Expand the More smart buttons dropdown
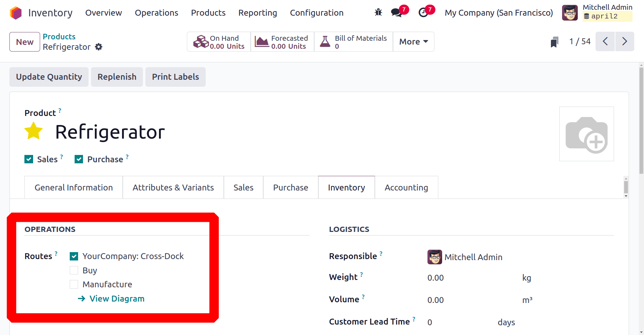The height and width of the screenshot is (335, 644). tap(414, 41)
